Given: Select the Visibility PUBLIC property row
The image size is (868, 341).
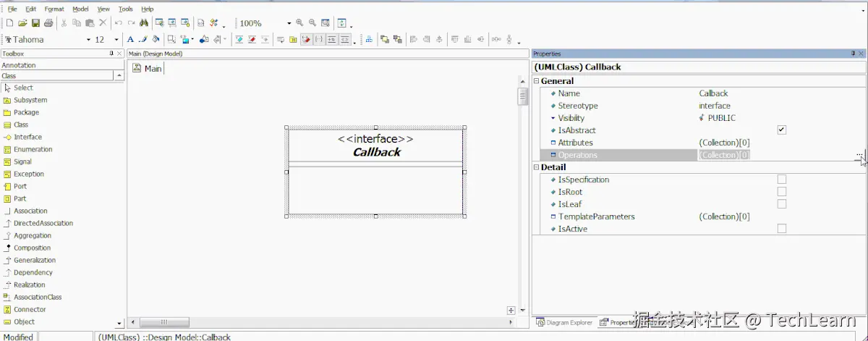Looking at the screenshot, I should pos(700,118).
